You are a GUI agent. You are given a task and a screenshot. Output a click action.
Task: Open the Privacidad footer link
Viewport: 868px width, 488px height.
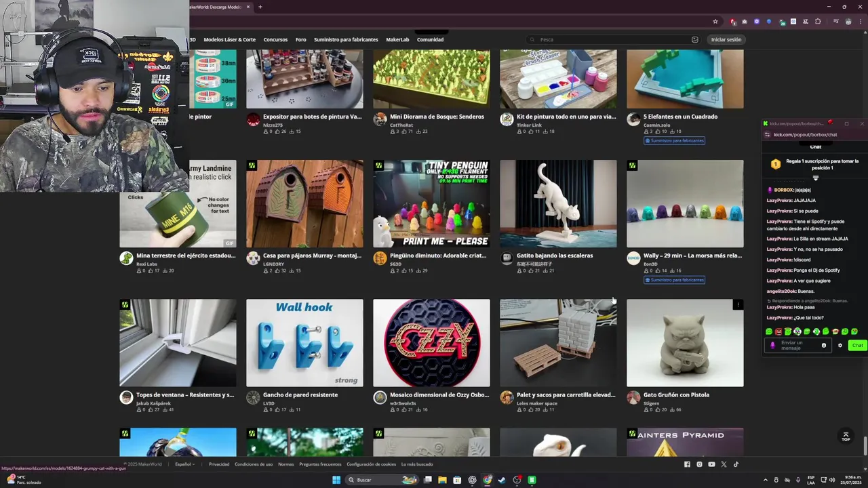pyautogui.click(x=219, y=464)
